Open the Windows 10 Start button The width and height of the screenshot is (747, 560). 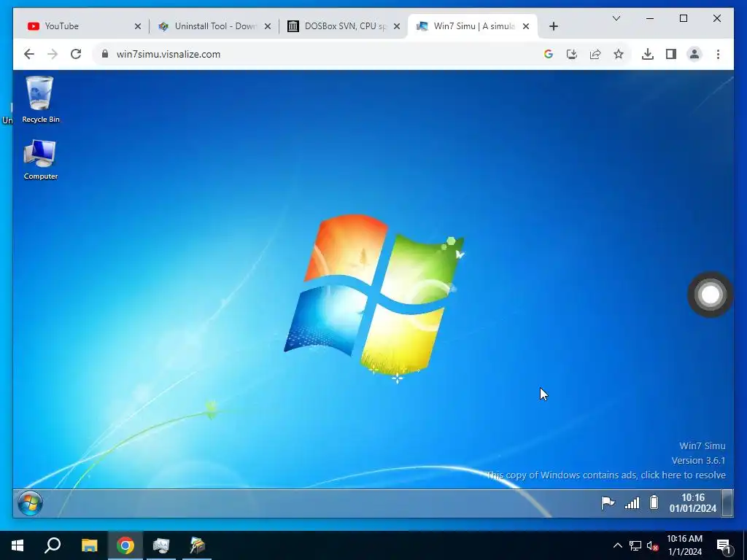(18, 545)
